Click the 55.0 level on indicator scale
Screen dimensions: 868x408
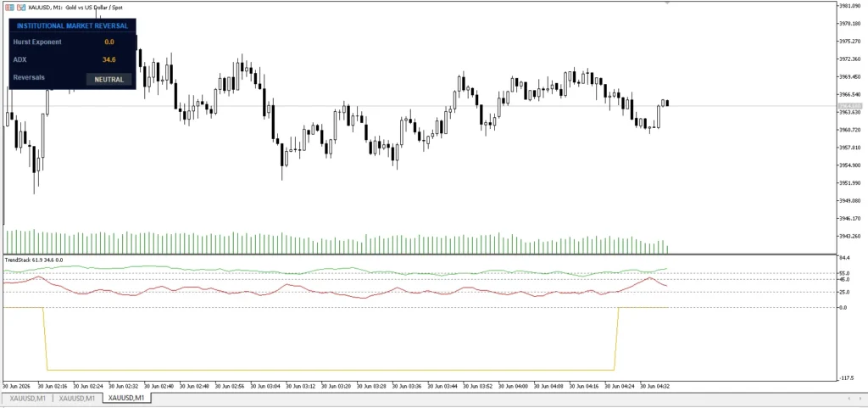[x=844, y=273]
